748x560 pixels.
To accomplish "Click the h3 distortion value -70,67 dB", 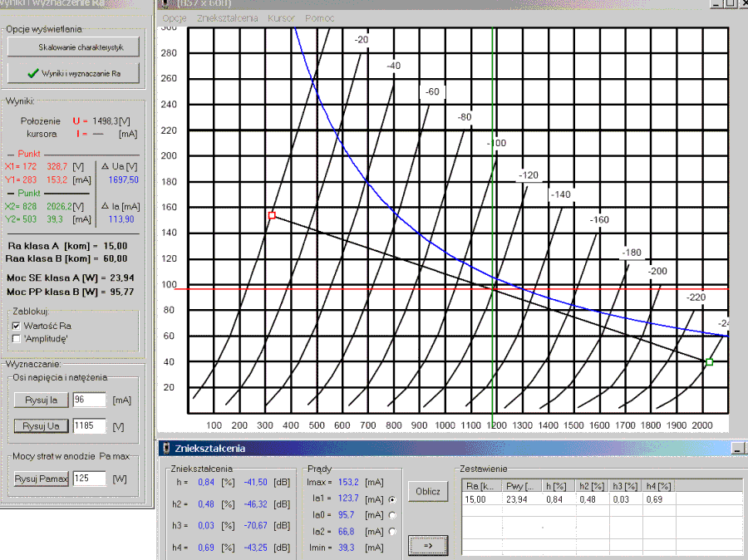I will pyautogui.click(x=256, y=526).
